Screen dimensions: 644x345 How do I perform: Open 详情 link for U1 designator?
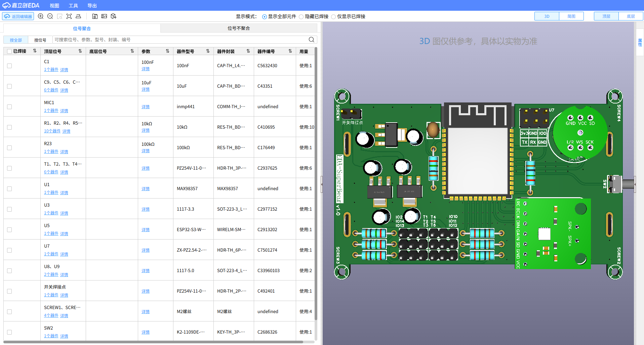[64, 192]
